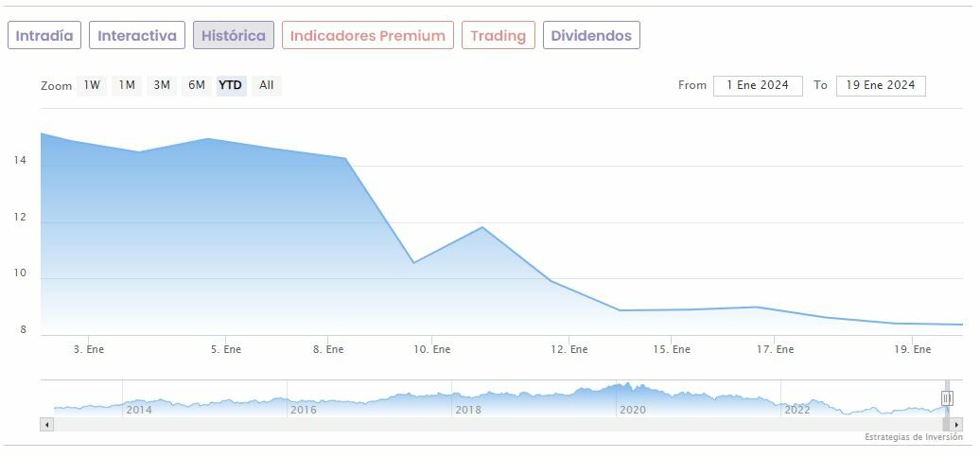
Task: Choose the 6M zoom option
Action: click(197, 85)
